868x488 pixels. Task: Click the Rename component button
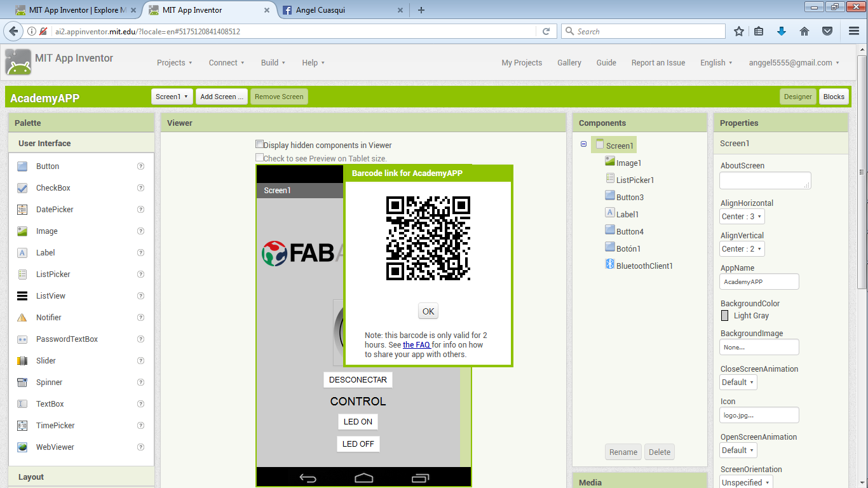[x=623, y=452]
